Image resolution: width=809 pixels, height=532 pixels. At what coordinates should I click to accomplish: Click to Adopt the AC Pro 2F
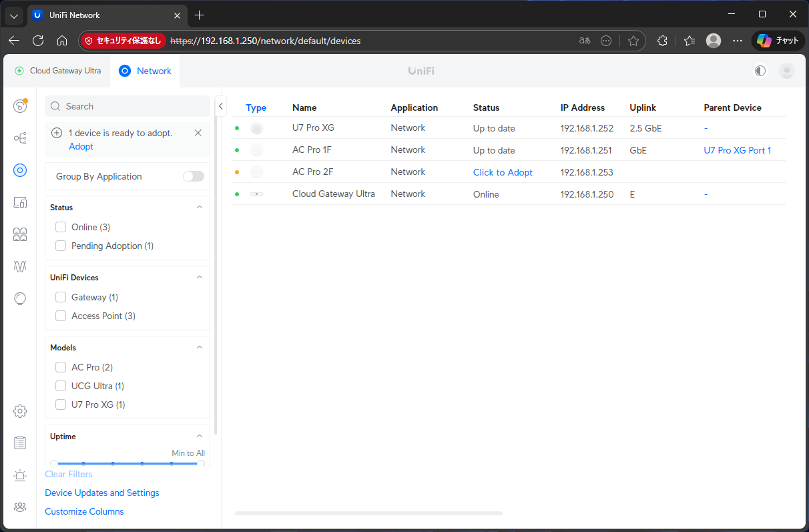coord(503,172)
